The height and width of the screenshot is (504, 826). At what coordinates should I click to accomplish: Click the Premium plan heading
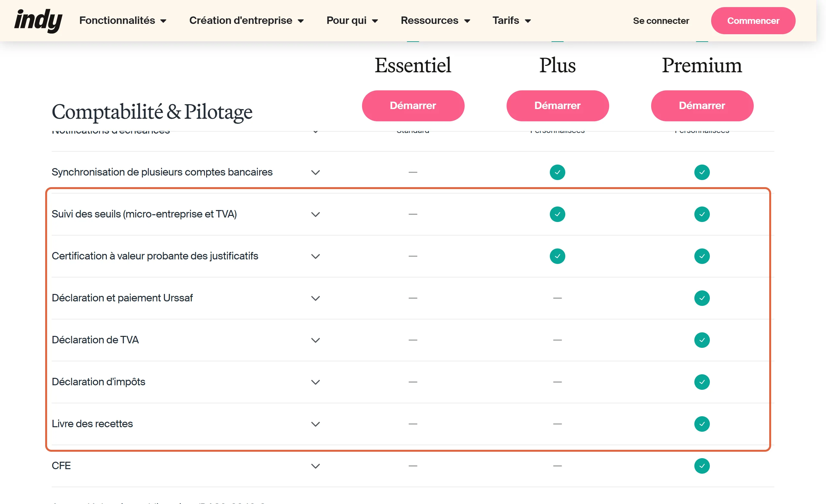[x=702, y=65]
